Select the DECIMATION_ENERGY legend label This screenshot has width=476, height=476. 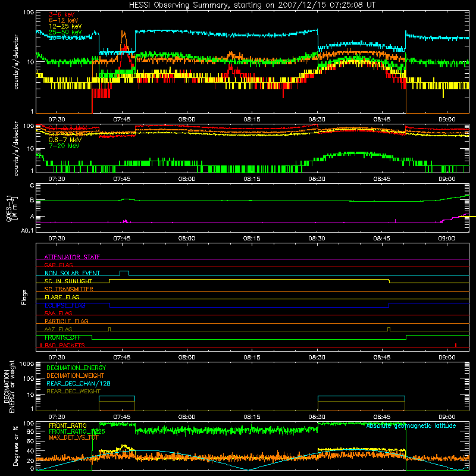click(x=76, y=368)
